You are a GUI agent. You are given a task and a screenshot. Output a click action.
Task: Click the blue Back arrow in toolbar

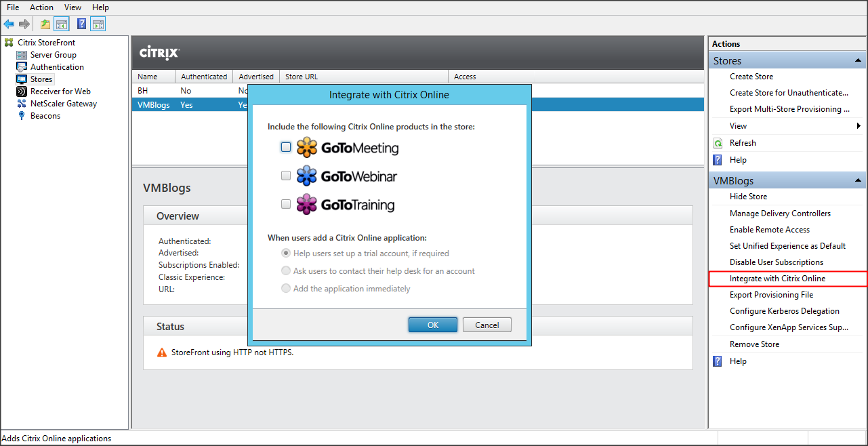[x=9, y=24]
